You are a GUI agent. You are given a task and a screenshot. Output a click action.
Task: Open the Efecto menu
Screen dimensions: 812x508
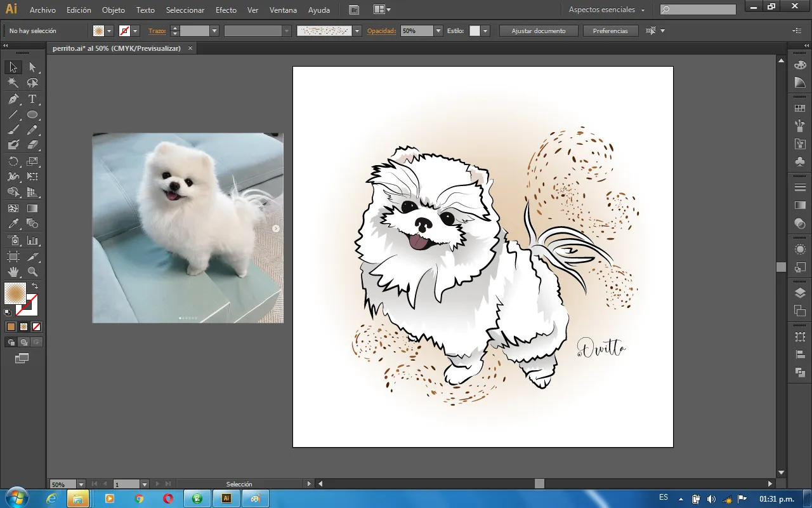pos(226,10)
